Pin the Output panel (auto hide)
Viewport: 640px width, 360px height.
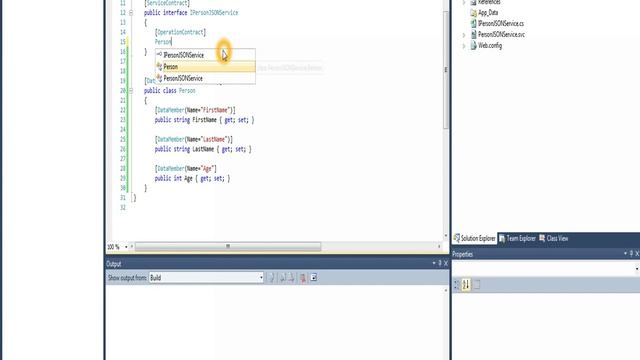440,264
